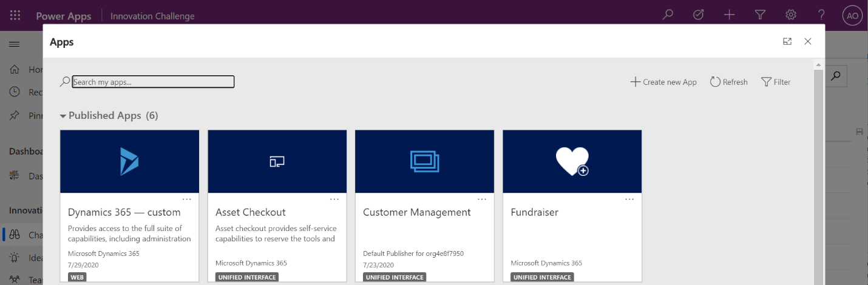Open the AO user account avatar
Image resolution: width=868 pixels, height=285 pixels.
852,16
